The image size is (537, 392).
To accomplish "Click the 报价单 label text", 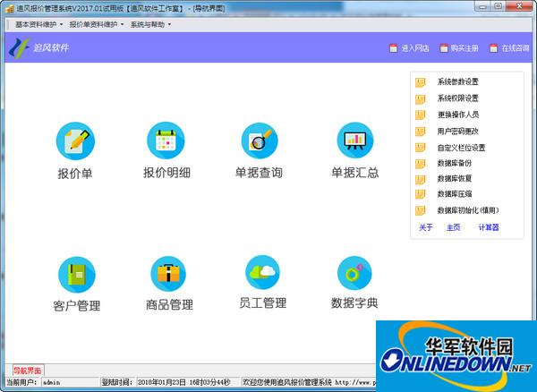I will (75, 174).
